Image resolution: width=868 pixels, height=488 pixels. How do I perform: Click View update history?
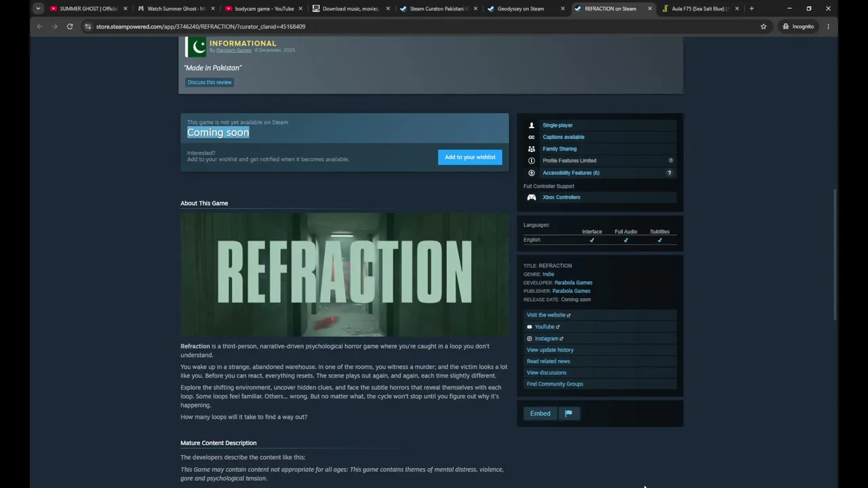tap(550, 350)
